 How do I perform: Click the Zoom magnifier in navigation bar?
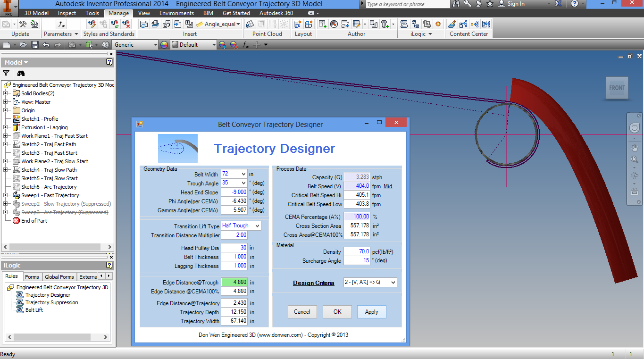(x=635, y=160)
